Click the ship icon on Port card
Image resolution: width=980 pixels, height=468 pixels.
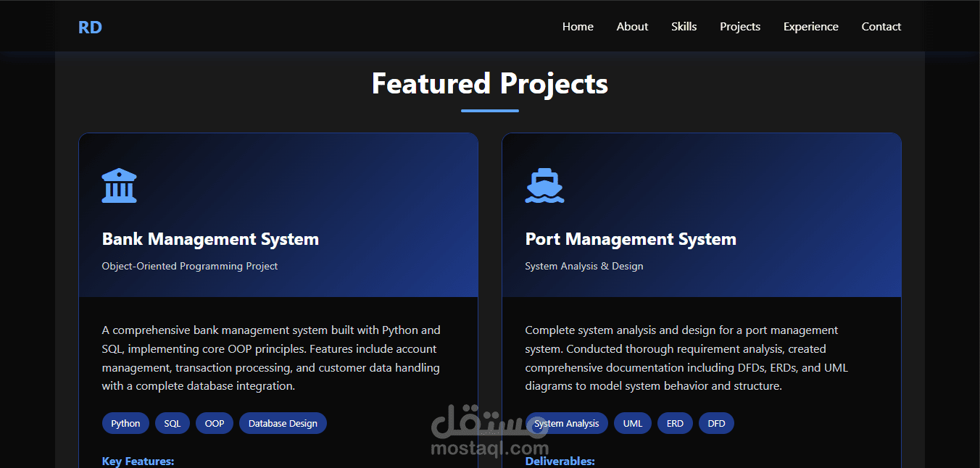(545, 185)
